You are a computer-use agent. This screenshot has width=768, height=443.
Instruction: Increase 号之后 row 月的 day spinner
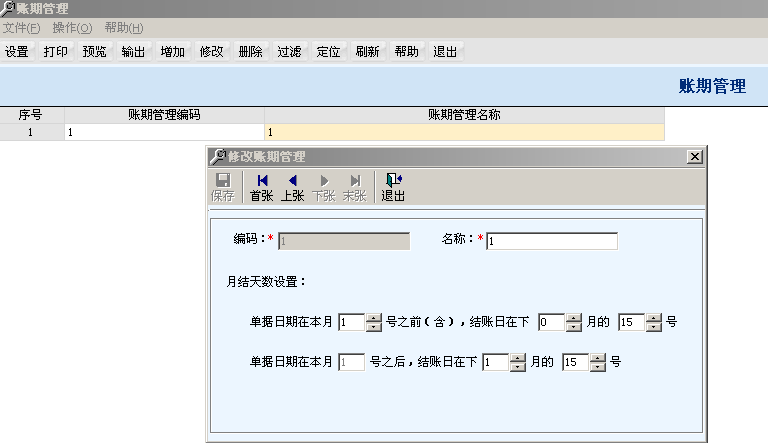click(x=598, y=358)
